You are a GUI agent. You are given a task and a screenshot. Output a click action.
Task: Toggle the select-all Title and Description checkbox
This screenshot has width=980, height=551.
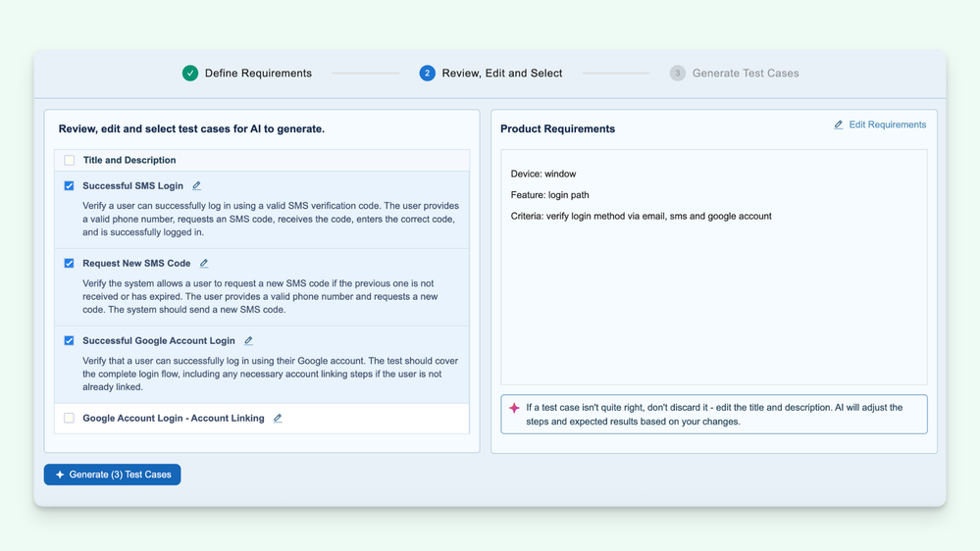[70, 160]
